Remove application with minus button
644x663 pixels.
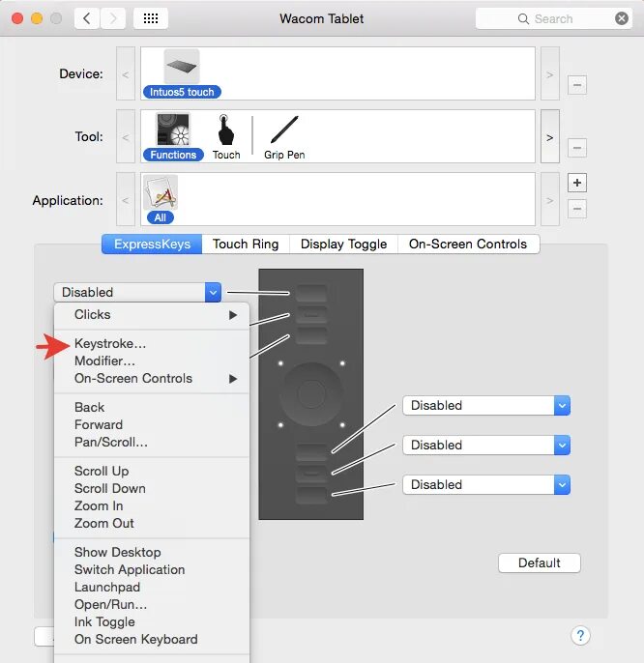[x=576, y=209]
